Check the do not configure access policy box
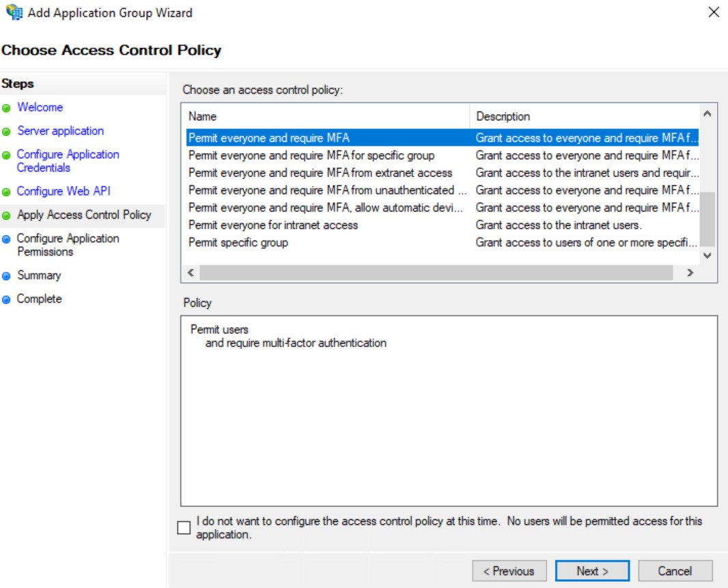 click(x=184, y=528)
